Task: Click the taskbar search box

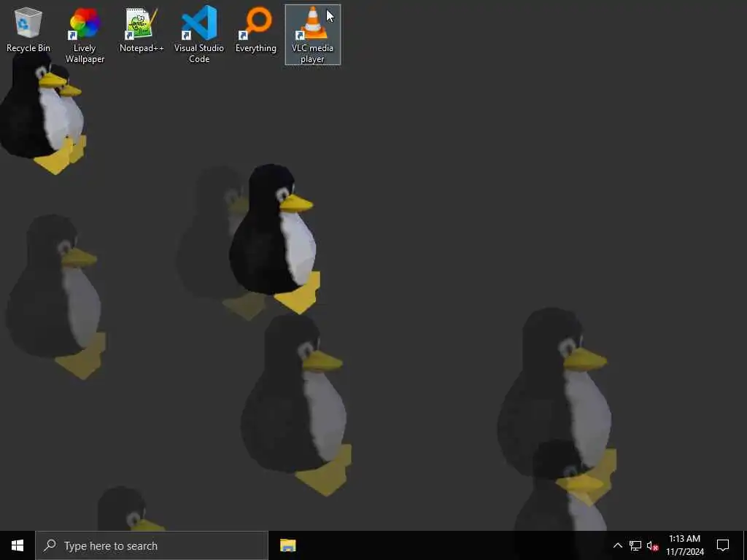Action: tap(152, 545)
